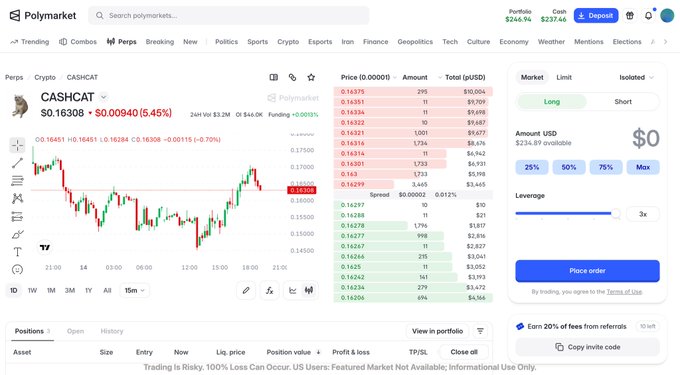Switch to the Open orders tab
This screenshot has height=375, width=680.
pyautogui.click(x=75, y=331)
